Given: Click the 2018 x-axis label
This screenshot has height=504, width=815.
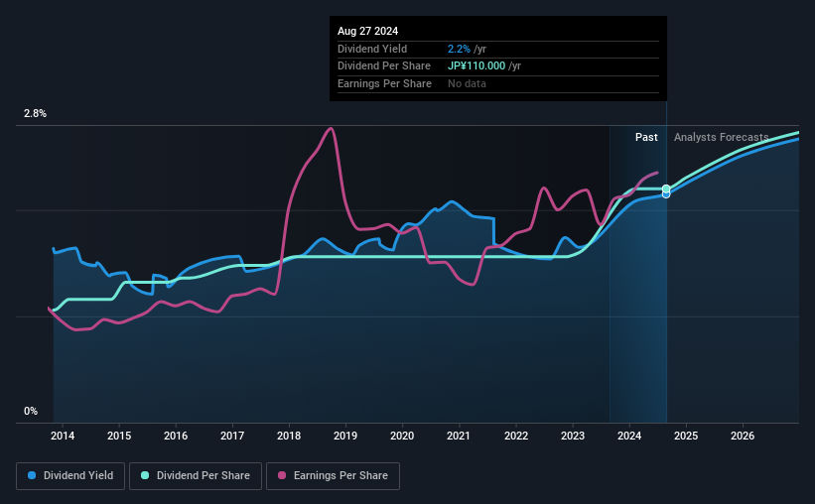Looking at the screenshot, I should click(289, 436).
